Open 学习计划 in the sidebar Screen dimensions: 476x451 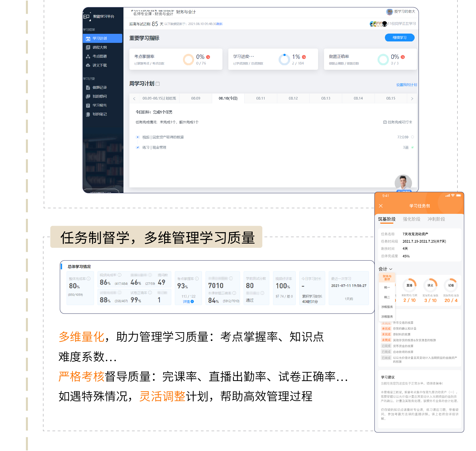[102, 39]
